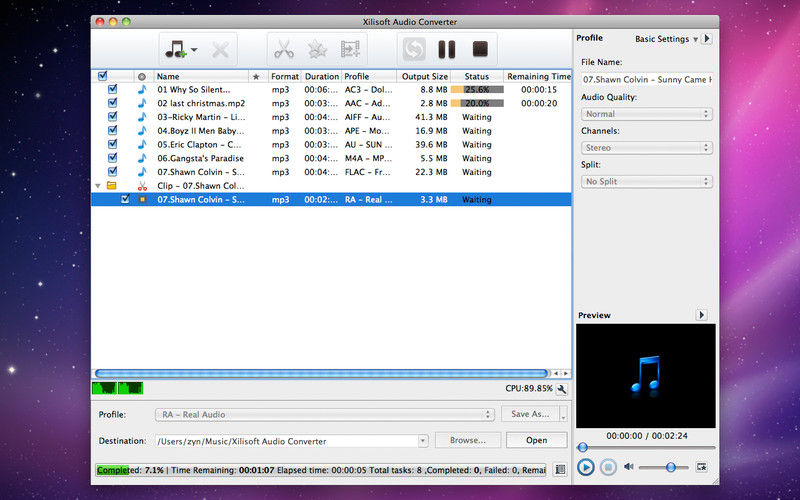This screenshot has width=800, height=500.
Task: Collapse the Clip - 07.Shawn Col group
Action: pyautogui.click(x=97, y=186)
